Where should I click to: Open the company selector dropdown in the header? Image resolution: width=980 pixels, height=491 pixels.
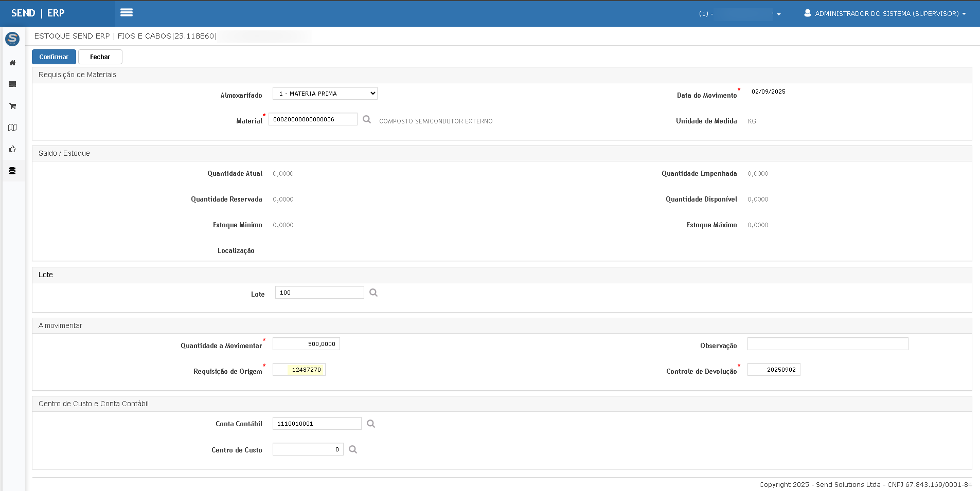tap(740, 14)
